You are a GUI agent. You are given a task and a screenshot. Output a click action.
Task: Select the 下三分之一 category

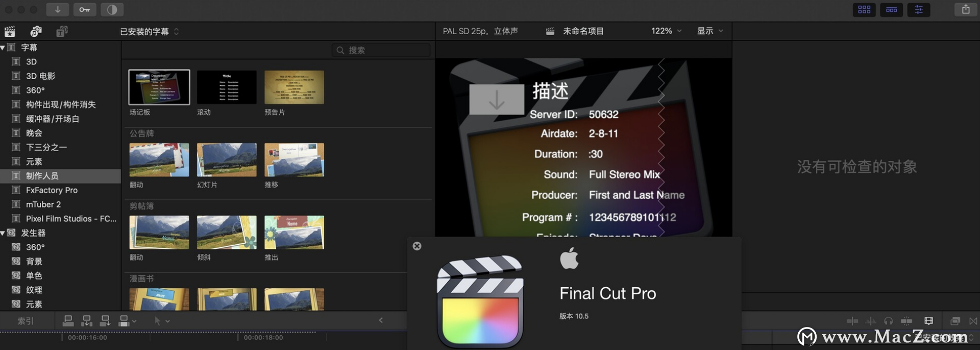point(60,148)
